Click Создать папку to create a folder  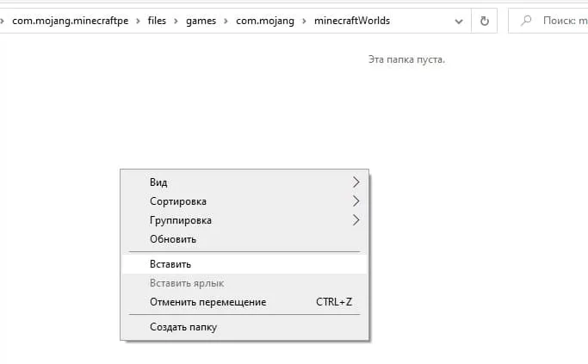(x=183, y=327)
